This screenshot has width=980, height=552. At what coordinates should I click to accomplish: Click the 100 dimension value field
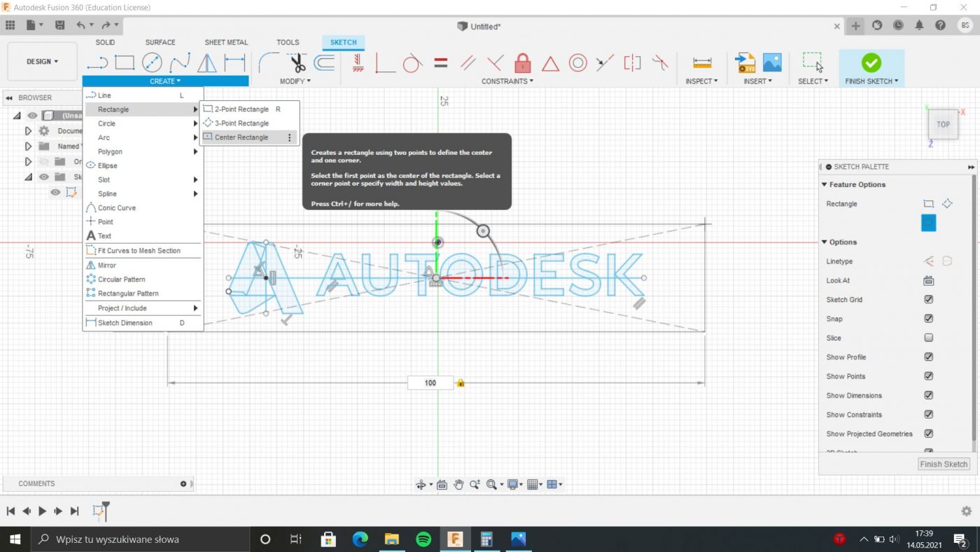(430, 383)
